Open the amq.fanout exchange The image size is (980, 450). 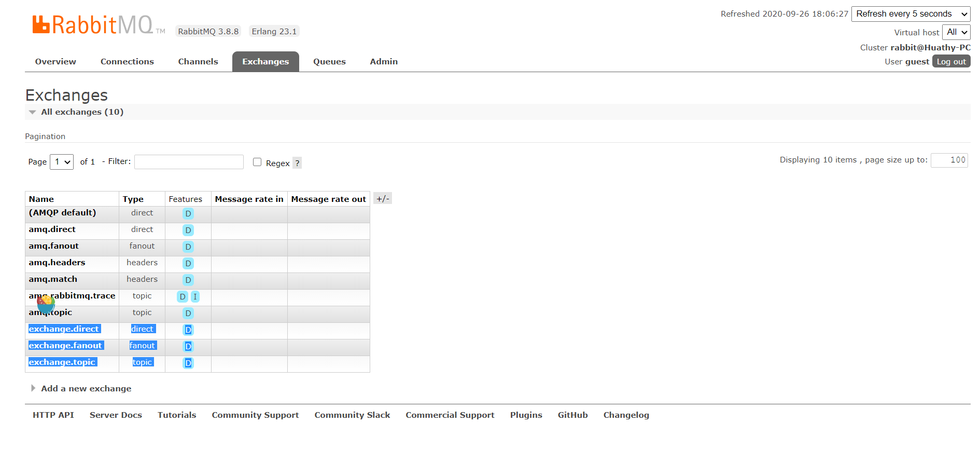click(x=54, y=246)
